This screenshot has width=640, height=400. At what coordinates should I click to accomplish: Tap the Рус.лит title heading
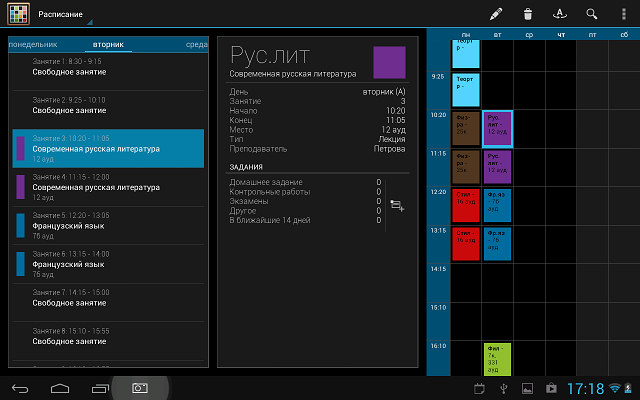click(270, 56)
